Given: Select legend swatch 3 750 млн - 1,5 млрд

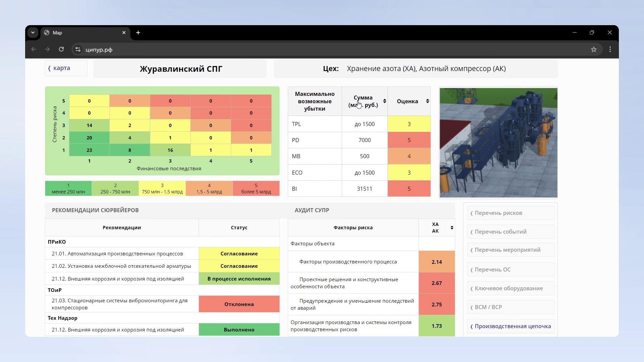Looking at the screenshot, I should coord(162,188).
